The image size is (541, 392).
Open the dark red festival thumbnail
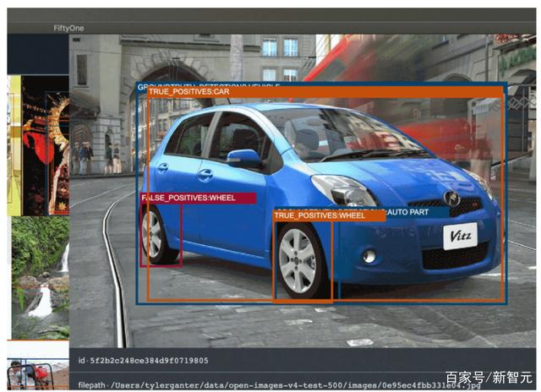[45, 145]
